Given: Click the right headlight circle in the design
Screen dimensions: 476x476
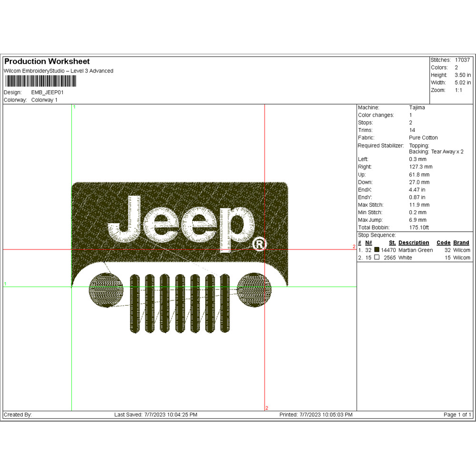Looking at the screenshot, I should point(254,289).
